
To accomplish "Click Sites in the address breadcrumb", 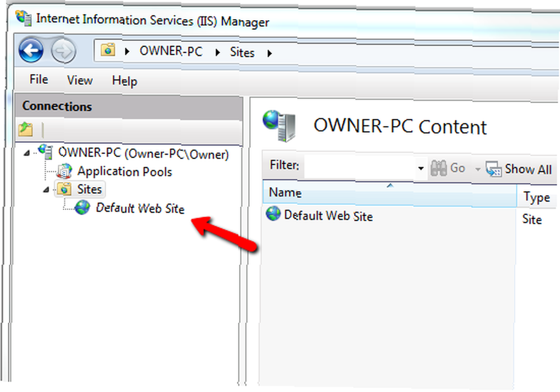I will click(242, 53).
